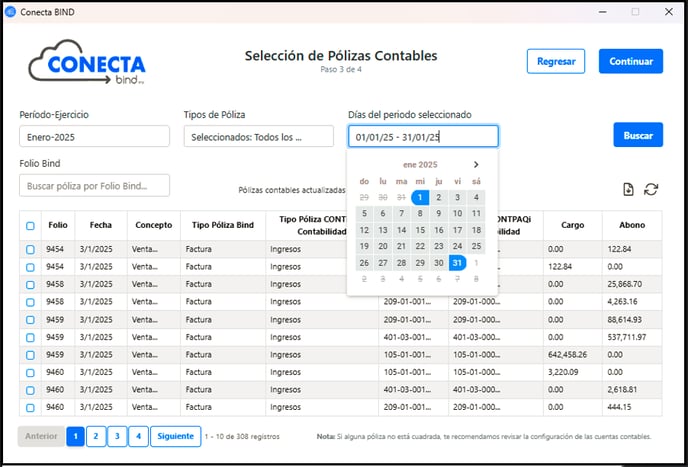Check the row with Abono 88,614.93
This screenshot has width=688, height=467.
(x=30, y=320)
